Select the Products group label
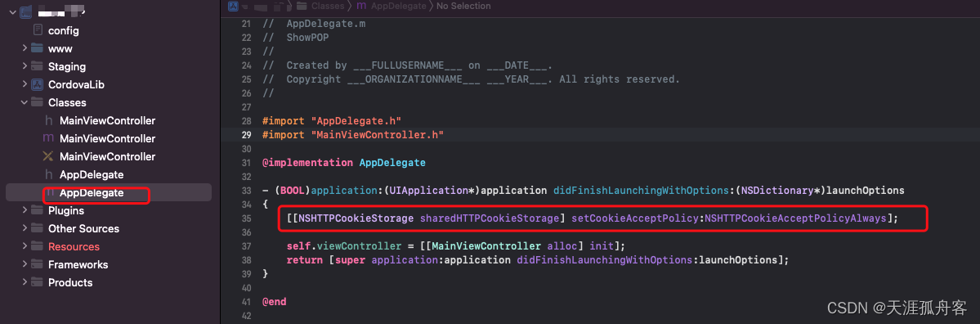 coord(70,283)
